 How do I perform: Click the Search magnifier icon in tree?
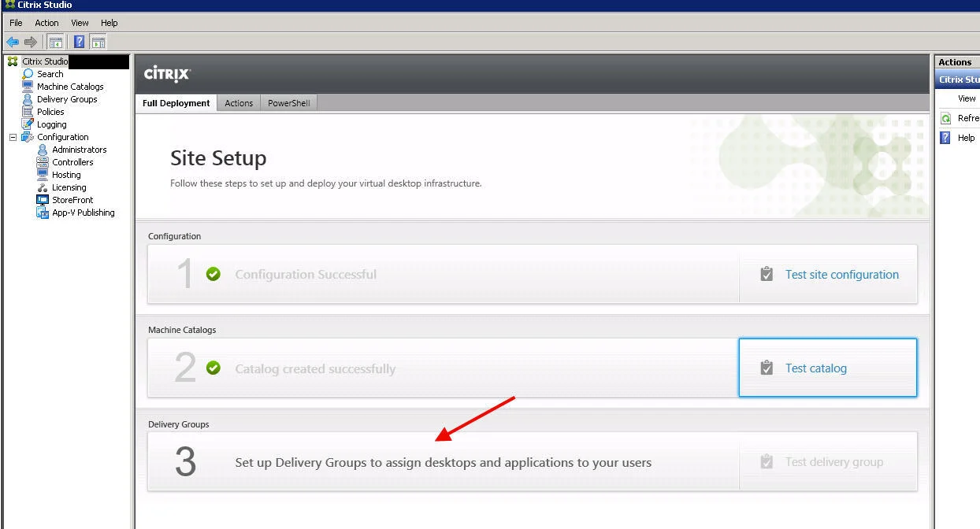28,74
